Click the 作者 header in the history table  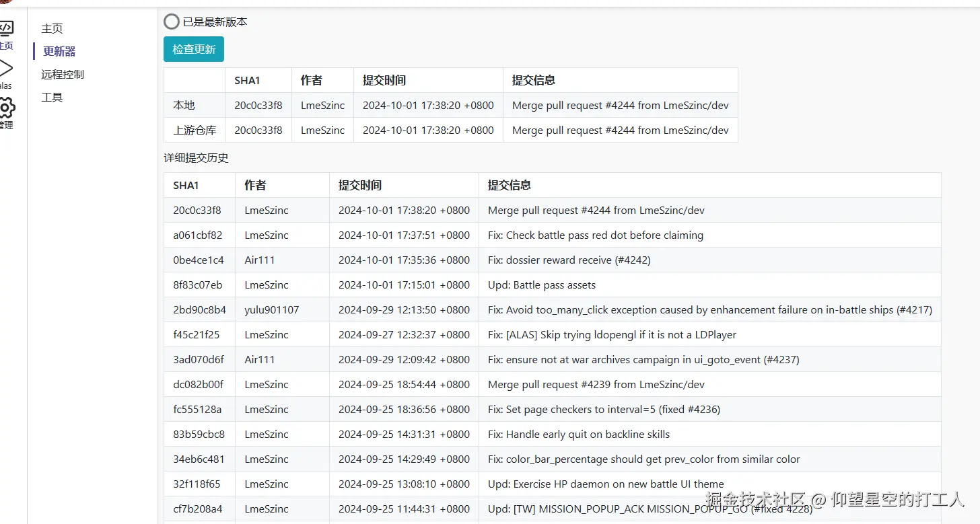pos(255,185)
